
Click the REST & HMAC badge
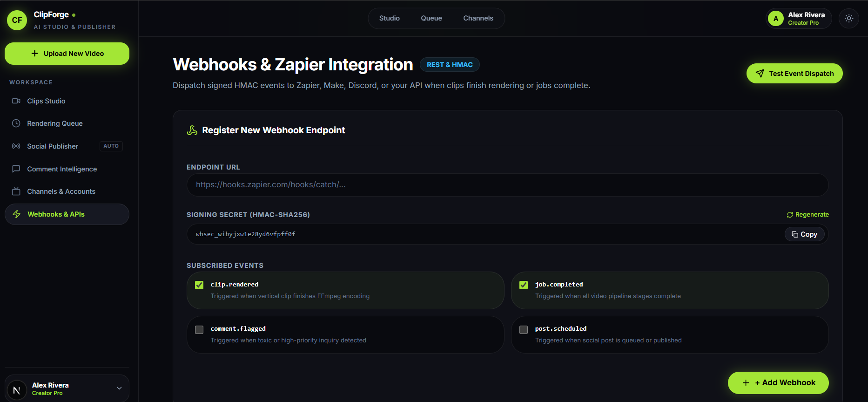coord(450,65)
